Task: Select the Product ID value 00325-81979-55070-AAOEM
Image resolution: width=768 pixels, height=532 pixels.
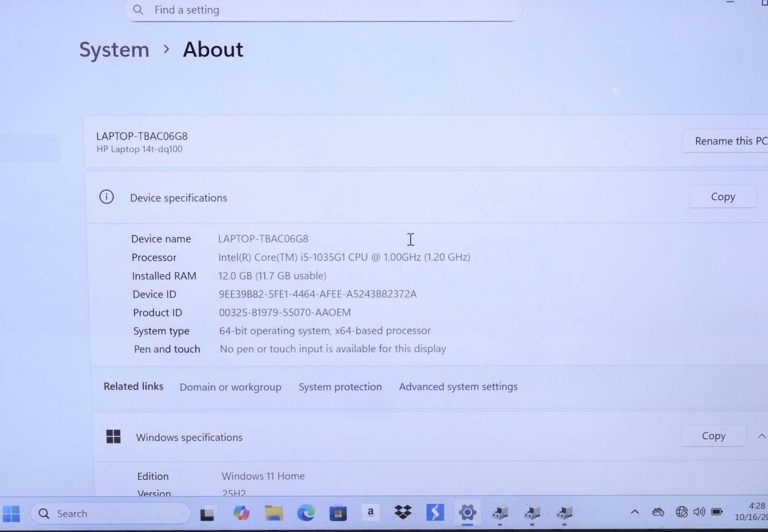Action: [285, 313]
